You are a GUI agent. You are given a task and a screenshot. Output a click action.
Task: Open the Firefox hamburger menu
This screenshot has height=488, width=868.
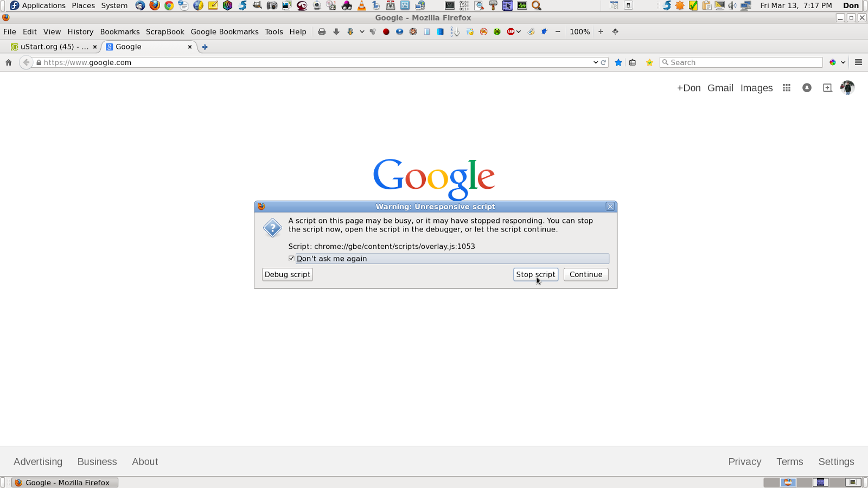(858, 62)
